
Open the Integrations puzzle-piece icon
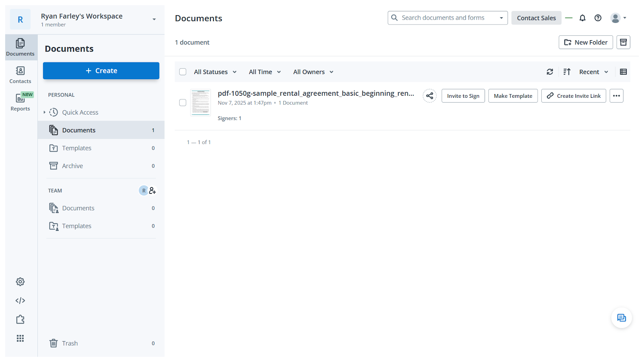(20, 319)
